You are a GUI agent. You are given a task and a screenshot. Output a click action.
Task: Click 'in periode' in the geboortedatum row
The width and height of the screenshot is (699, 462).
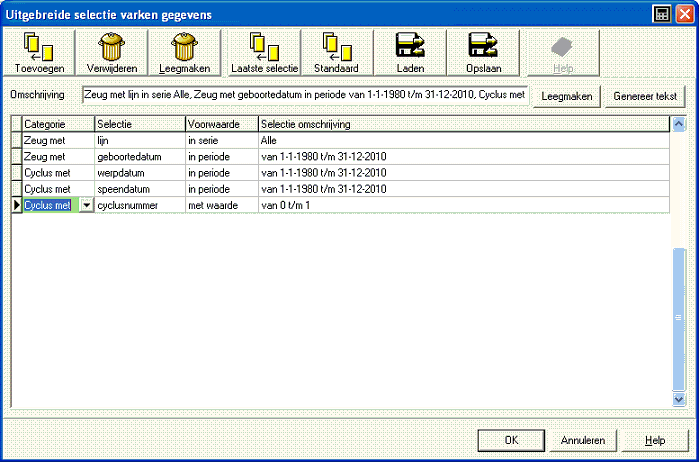(x=222, y=157)
